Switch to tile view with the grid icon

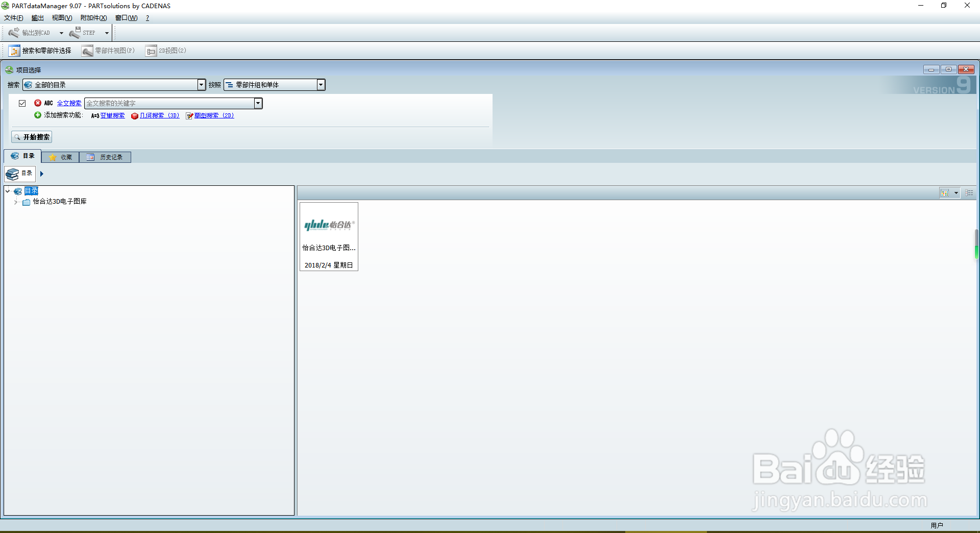pyautogui.click(x=945, y=192)
